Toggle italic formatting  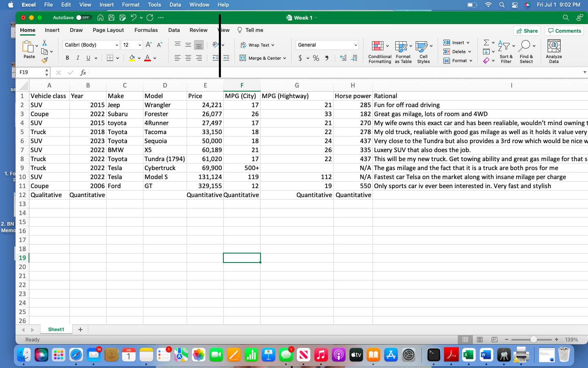(78, 58)
